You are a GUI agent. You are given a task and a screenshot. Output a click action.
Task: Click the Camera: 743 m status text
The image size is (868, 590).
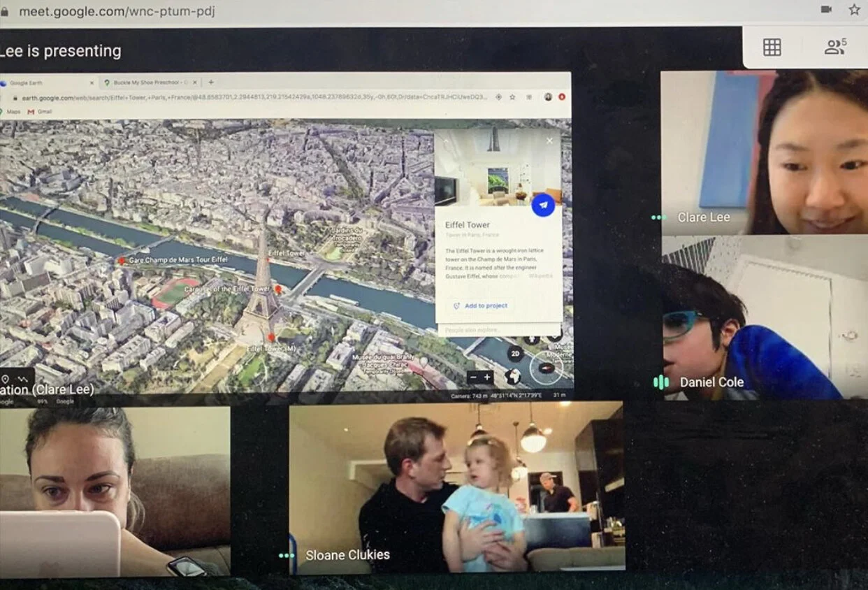pyautogui.click(x=468, y=396)
